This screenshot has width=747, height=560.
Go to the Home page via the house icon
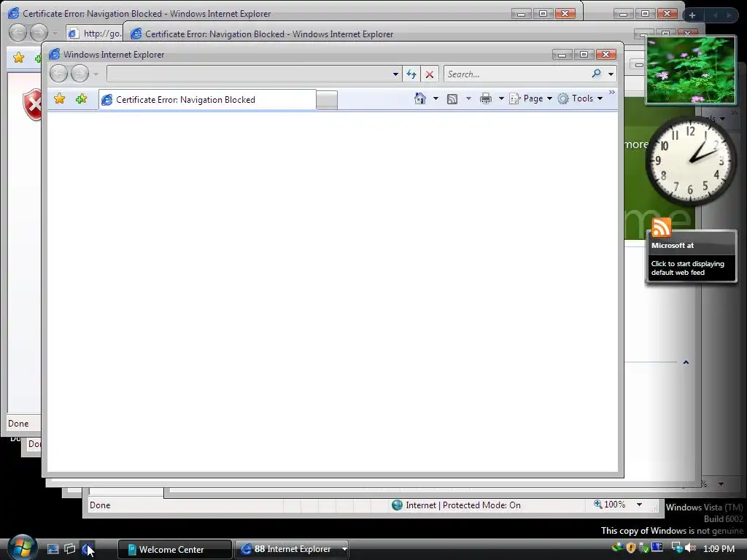click(419, 98)
